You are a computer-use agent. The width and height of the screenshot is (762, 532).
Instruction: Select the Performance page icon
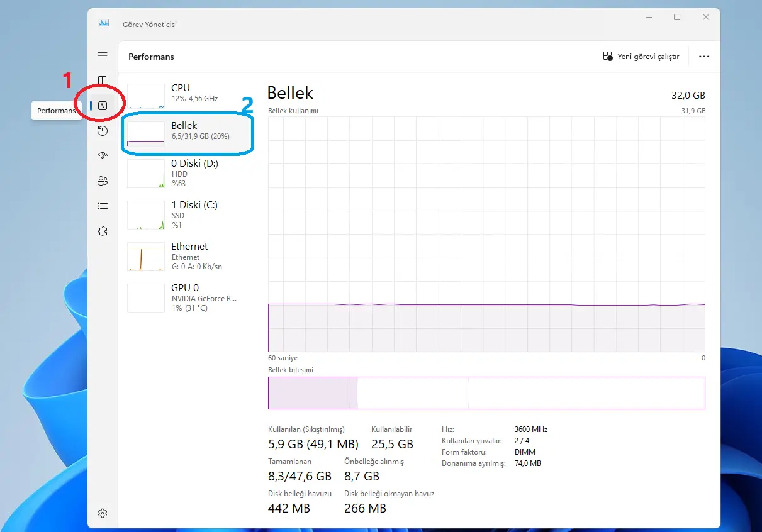point(103,106)
